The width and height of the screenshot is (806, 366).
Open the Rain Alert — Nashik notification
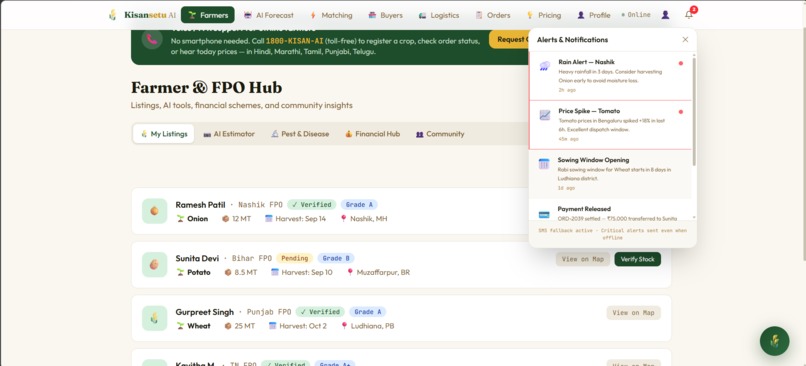coord(610,76)
